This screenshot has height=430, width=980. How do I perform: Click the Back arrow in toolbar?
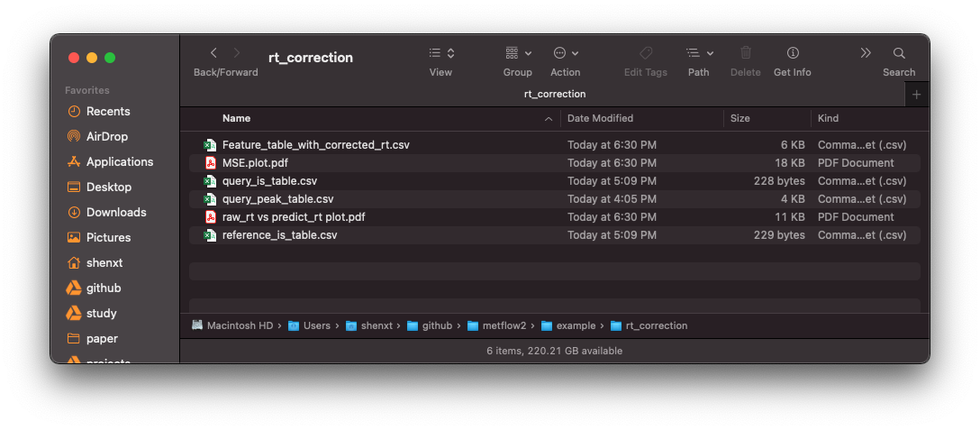(213, 53)
